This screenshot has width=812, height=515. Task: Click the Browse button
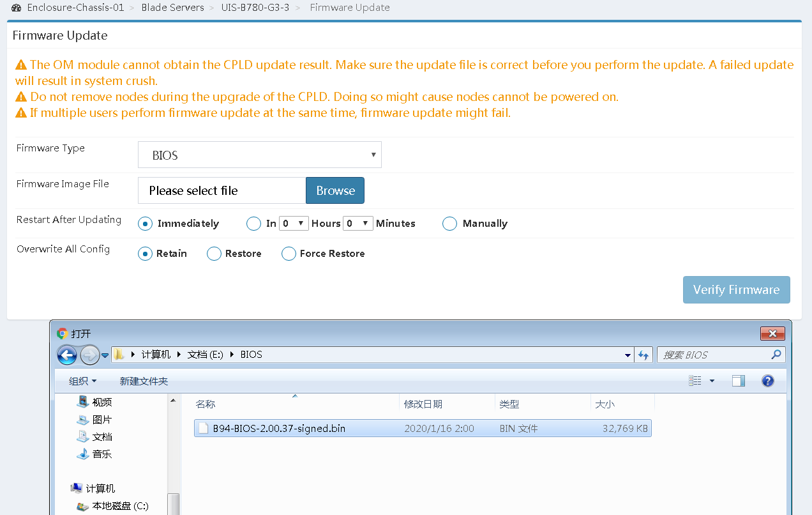[335, 190]
